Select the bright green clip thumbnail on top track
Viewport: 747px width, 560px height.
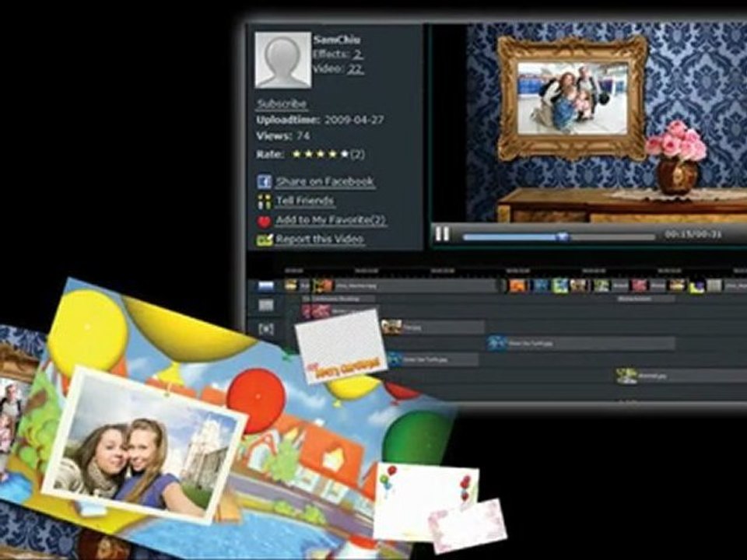pos(560,285)
